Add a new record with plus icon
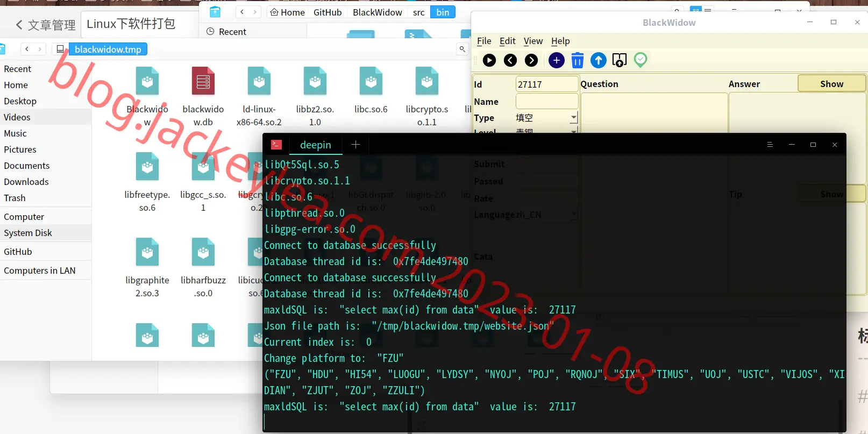Screen dimensions: 868x434 coord(557,60)
